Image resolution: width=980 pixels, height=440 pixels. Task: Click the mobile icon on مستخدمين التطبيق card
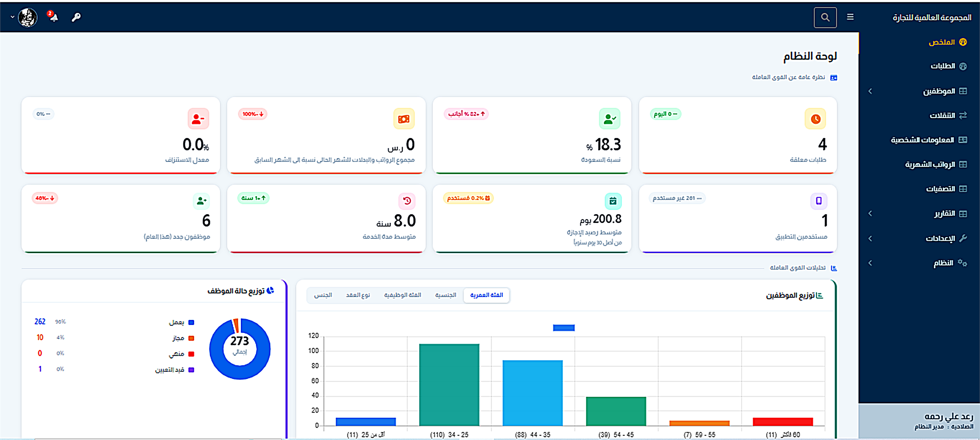point(819,201)
